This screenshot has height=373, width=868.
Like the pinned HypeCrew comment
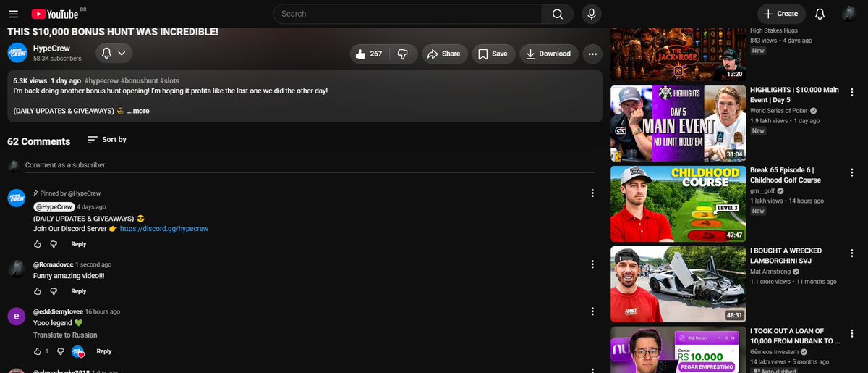coord(38,244)
